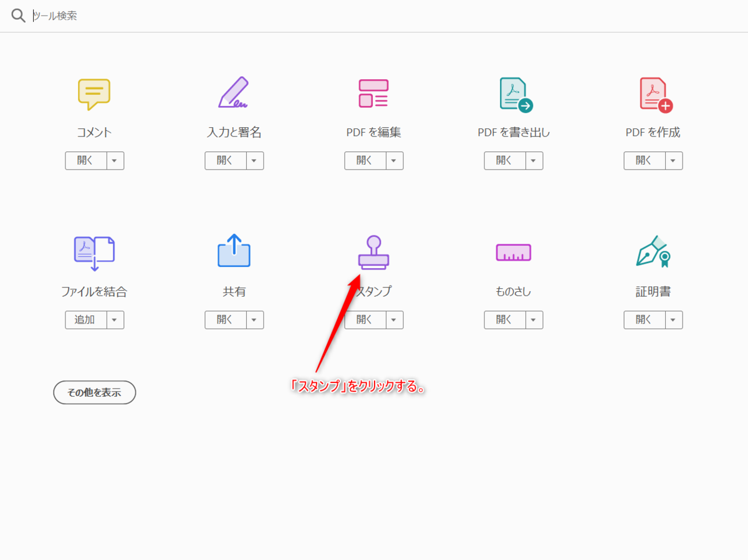Expand dropdown arrow under PDF を編集
Screen dimensions: 748x560
(395, 160)
